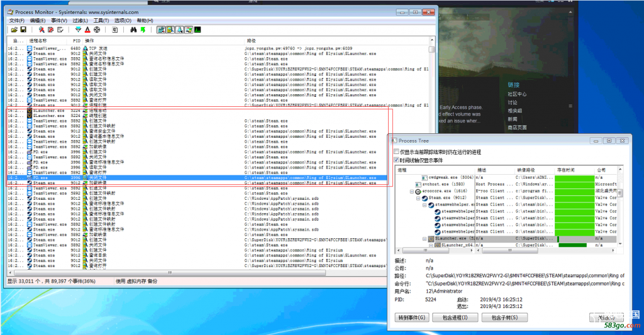644x335 pixels.
Task: Click the PID column header
Action: tap(76, 41)
